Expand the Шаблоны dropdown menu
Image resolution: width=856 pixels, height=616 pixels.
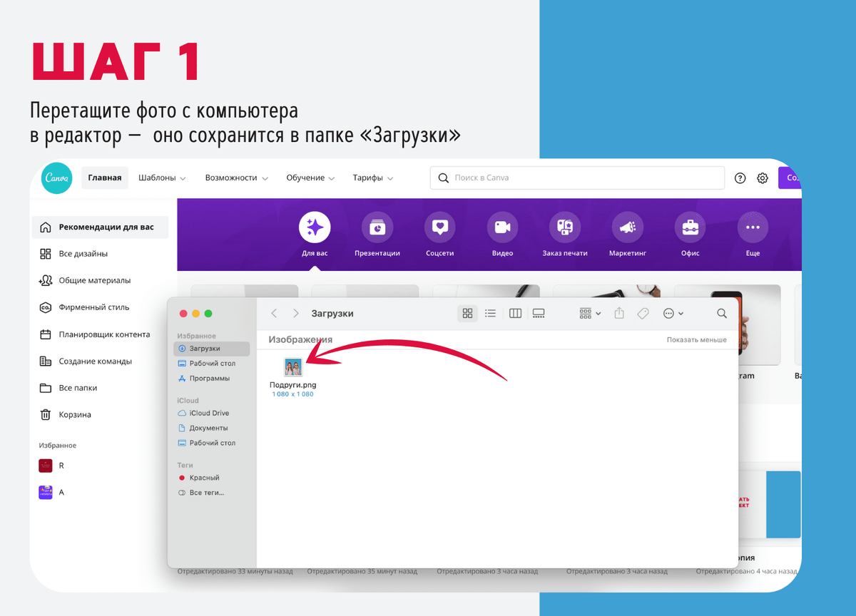tap(162, 178)
